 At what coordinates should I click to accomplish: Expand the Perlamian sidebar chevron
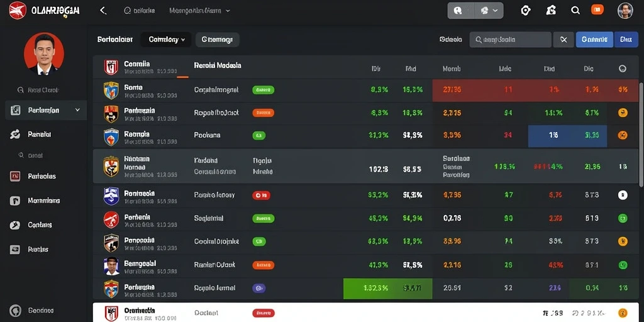pos(77,110)
